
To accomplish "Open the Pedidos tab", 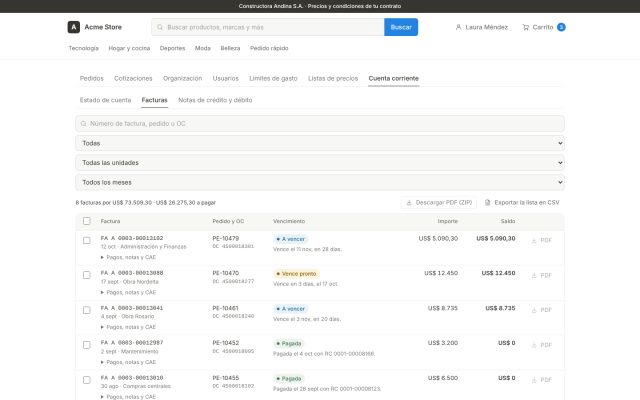I will (91, 78).
